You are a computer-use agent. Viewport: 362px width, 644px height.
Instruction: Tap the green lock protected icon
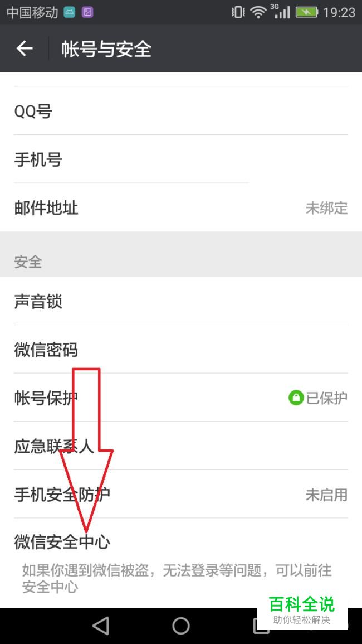point(296,398)
